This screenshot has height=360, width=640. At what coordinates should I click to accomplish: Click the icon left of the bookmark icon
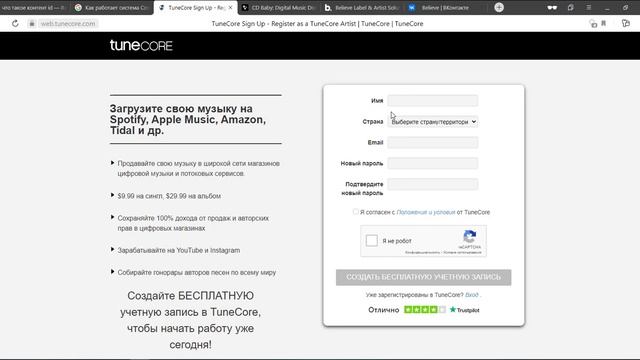point(593,24)
